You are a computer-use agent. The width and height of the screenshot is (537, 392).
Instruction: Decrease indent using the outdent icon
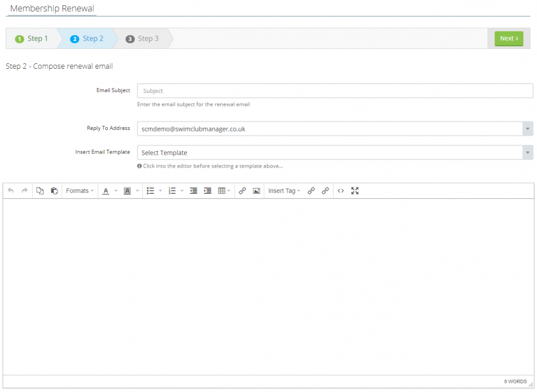tap(193, 191)
